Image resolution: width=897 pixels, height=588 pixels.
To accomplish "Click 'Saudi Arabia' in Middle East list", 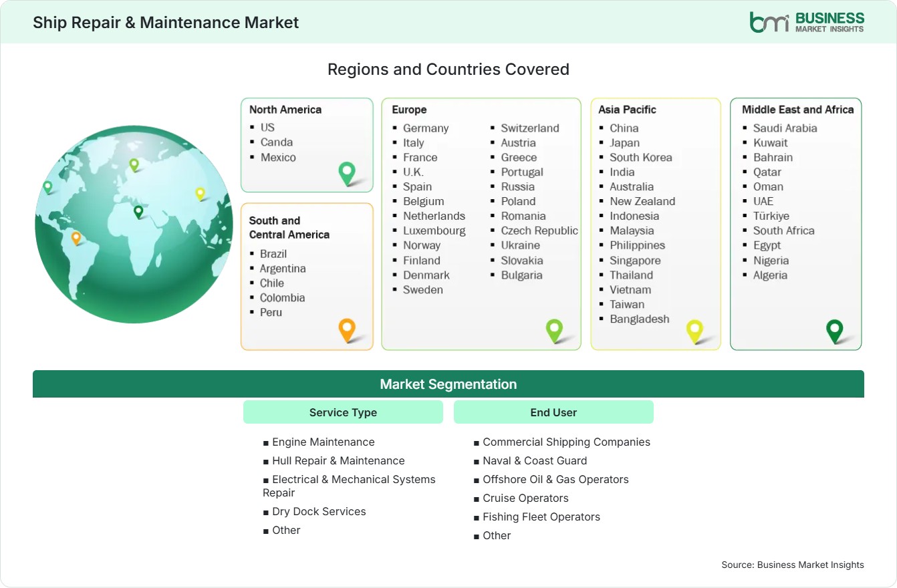I will (x=785, y=128).
